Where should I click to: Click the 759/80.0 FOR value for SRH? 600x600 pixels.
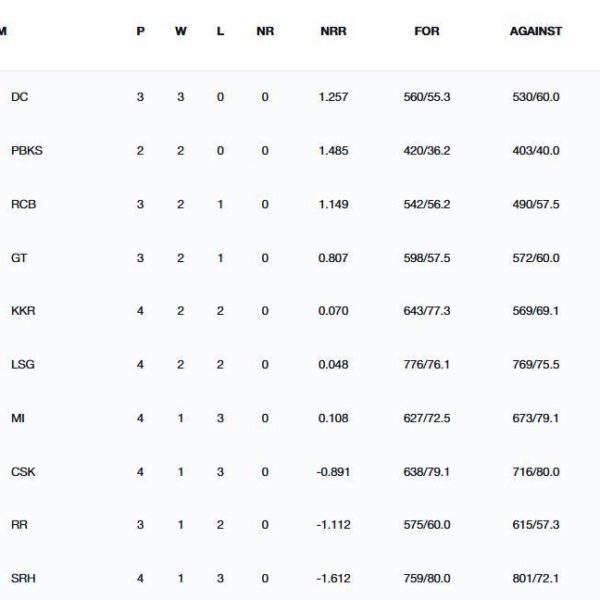[427, 578]
